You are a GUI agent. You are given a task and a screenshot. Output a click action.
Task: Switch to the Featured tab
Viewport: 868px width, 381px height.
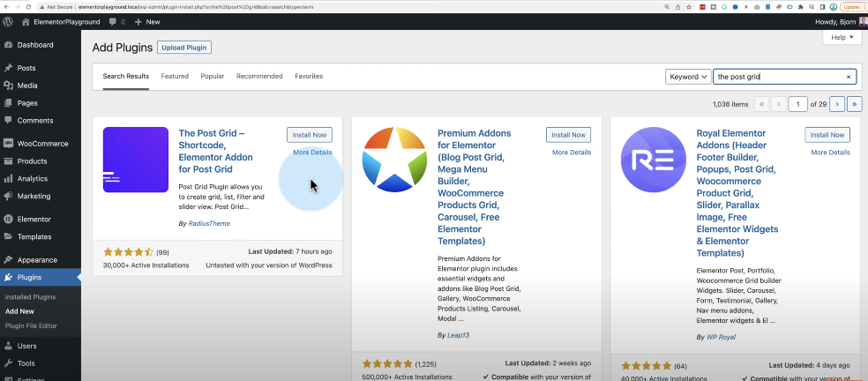tap(175, 77)
